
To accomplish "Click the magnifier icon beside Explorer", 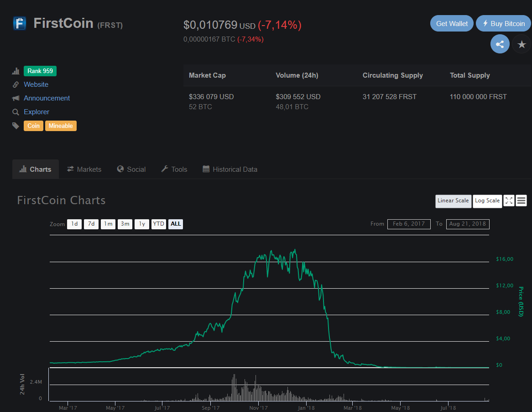I will click(x=16, y=112).
